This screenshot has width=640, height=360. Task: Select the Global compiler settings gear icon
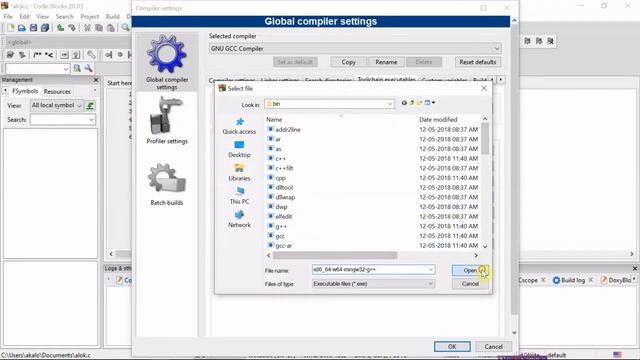[167, 54]
